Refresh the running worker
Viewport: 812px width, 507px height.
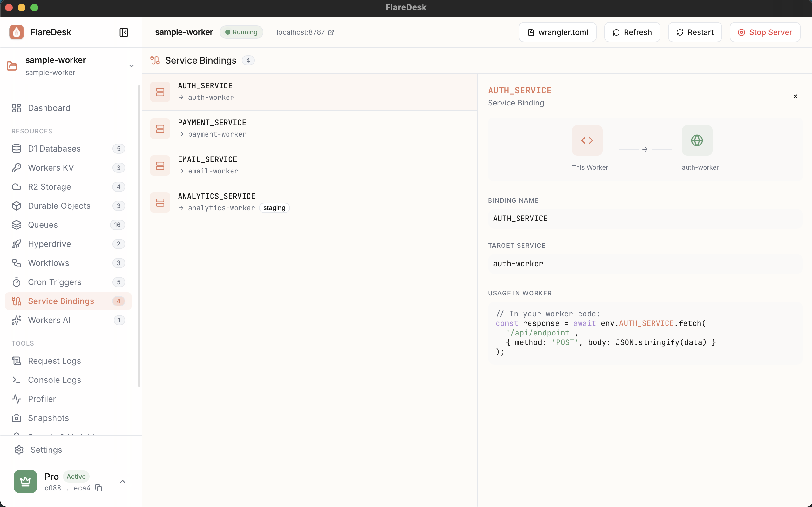click(x=632, y=32)
